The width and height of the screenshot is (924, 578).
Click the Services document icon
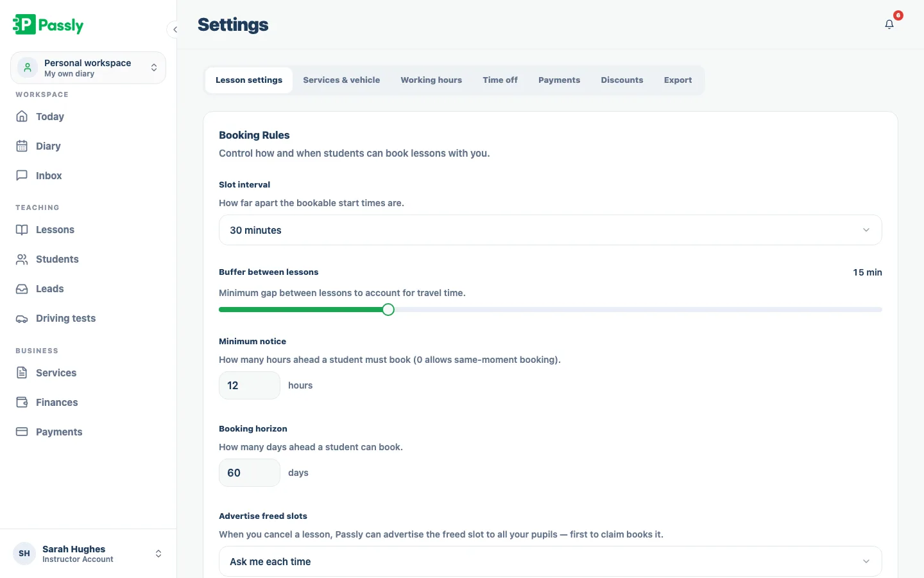coord(22,372)
